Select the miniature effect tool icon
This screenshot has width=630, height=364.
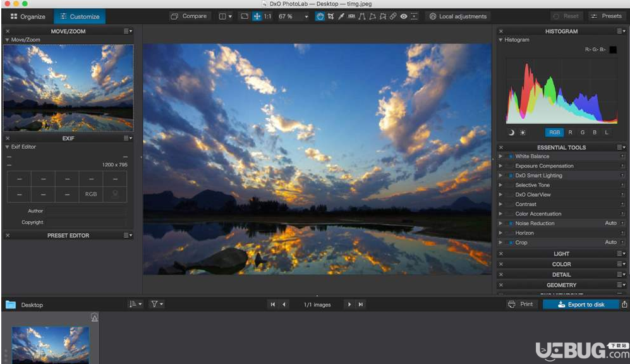point(415,16)
